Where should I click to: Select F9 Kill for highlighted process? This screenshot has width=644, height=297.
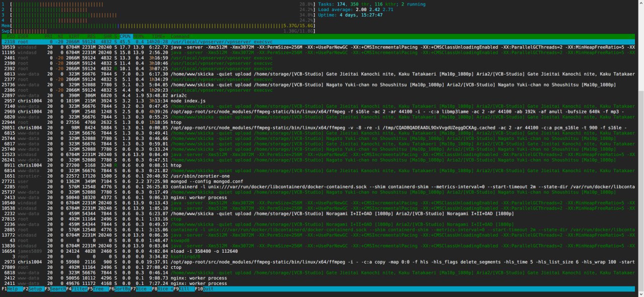coord(184,289)
